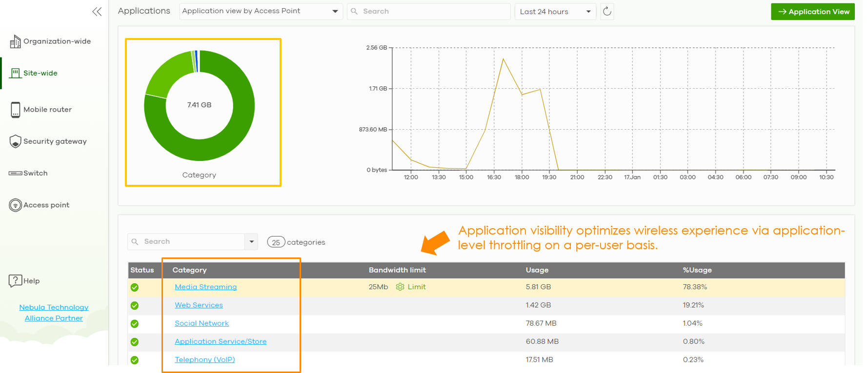Refresh data with the reload icon
The image size is (868, 373).
tap(607, 12)
